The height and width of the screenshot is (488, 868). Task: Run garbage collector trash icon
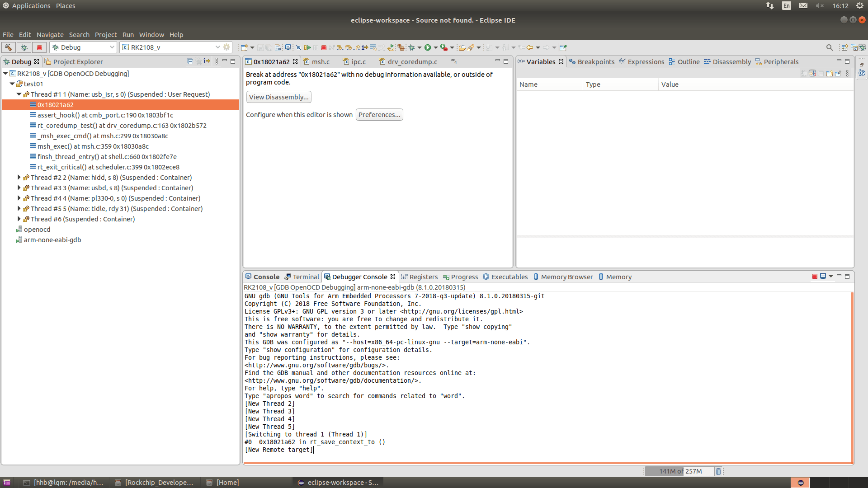point(718,471)
